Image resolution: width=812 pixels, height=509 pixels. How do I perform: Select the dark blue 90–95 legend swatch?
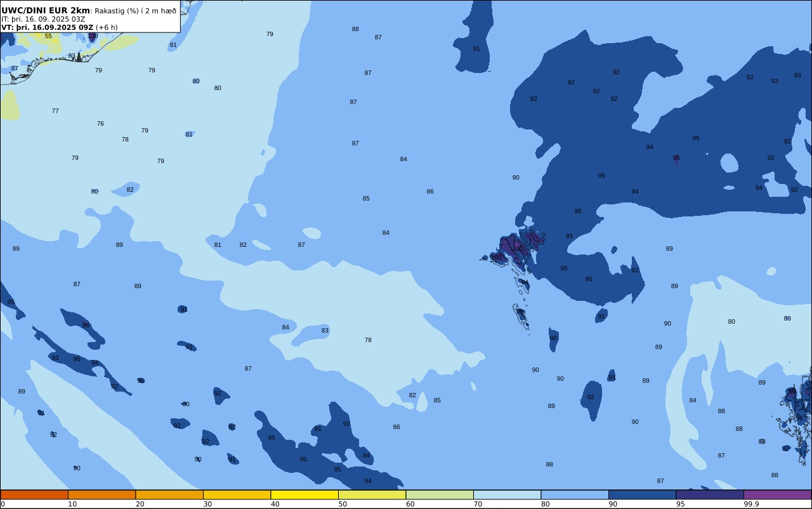[642, 494]
